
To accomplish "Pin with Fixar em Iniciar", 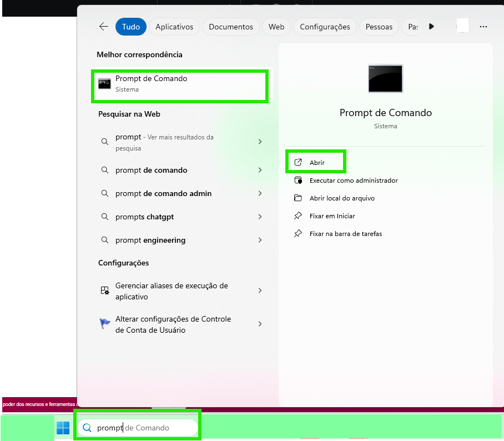I will (x=332, y=216).
